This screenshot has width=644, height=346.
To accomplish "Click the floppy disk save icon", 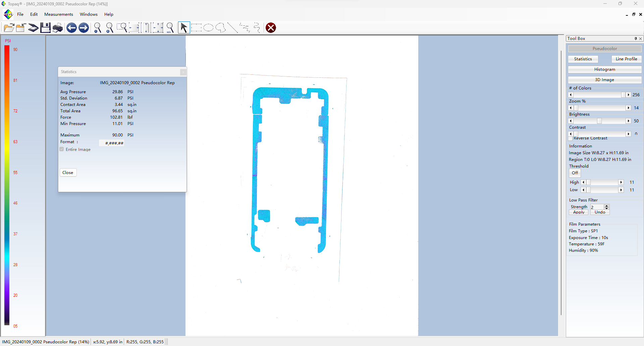I will click(x=45, y=28).
